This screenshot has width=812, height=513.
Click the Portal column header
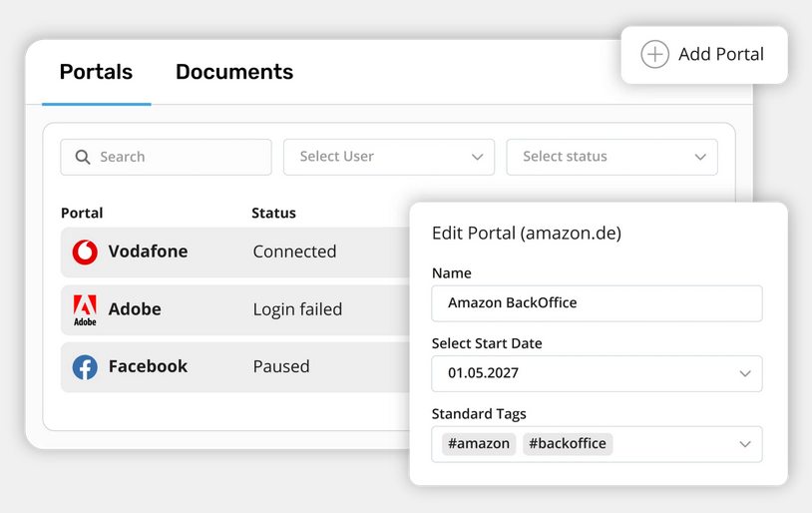click(82, 213)
